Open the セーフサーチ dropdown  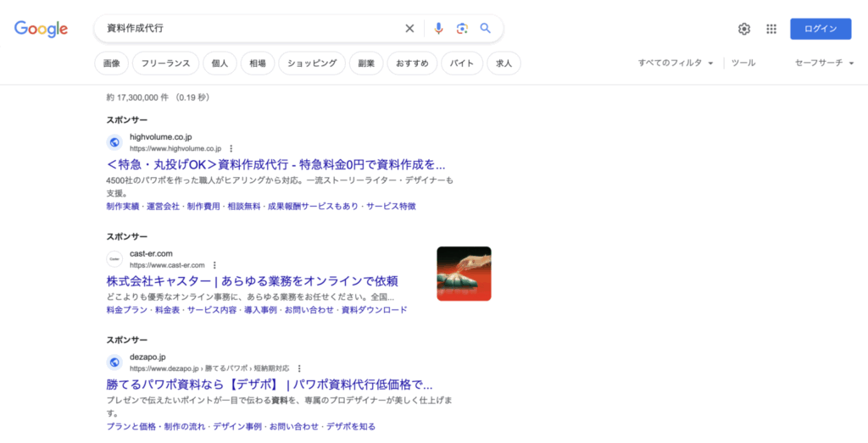[824, 63]
